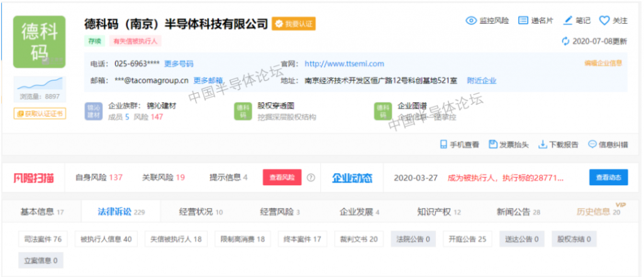This screenshot has height=277, width=644.
Task: Click the 递名片 card icon
Action: click(523, 21)
